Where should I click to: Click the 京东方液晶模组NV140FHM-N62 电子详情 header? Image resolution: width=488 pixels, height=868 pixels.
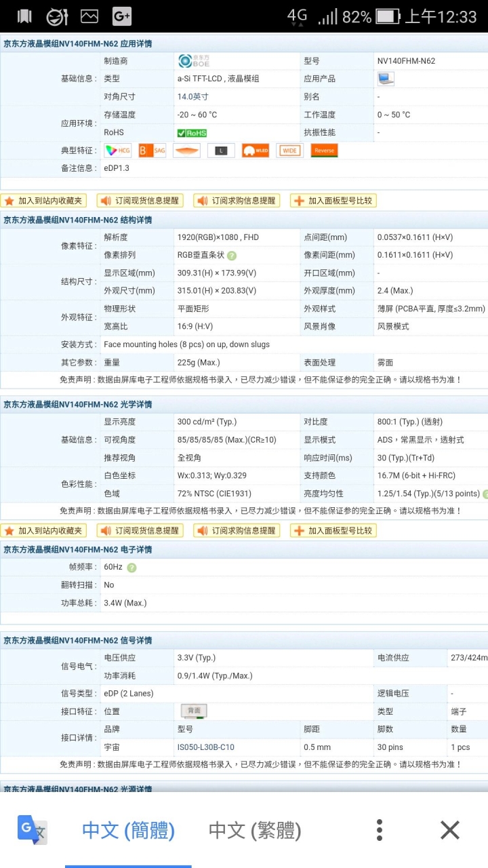pos(78,550)
